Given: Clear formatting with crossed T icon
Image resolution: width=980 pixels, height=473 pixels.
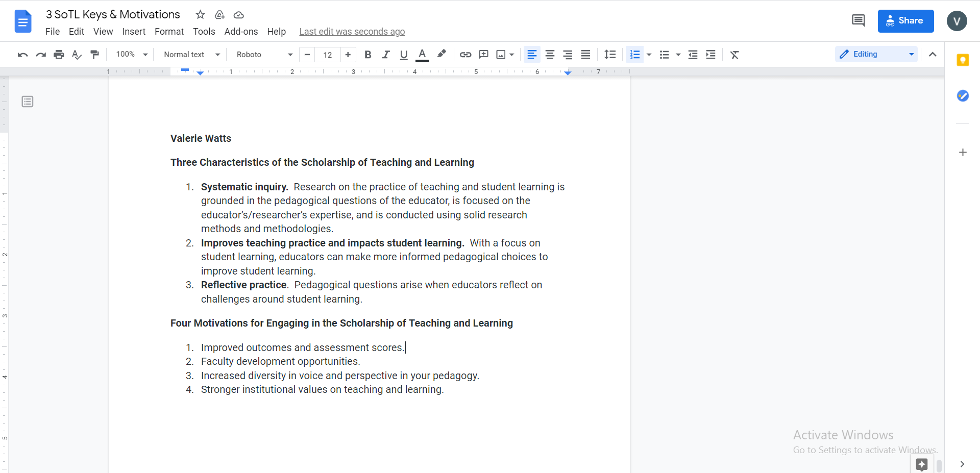Looking at the screenshot, I should pos(734,55).
